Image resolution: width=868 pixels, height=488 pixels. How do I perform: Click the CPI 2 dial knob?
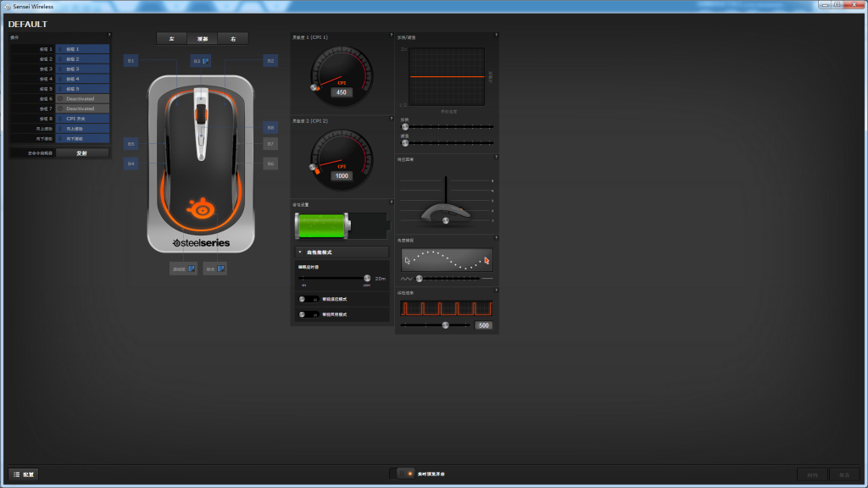313,167
